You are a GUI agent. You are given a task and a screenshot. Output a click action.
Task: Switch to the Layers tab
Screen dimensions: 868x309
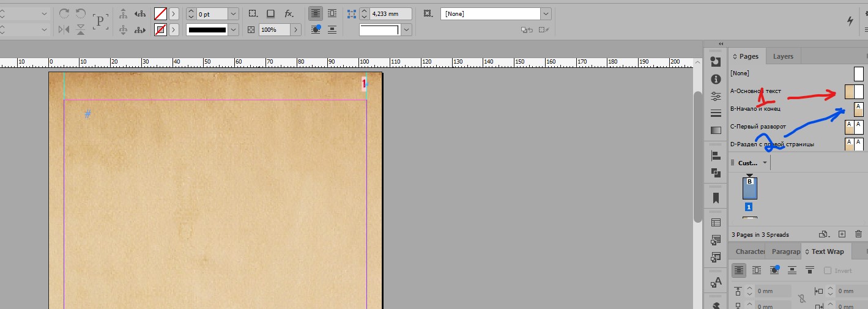point(783,56)
